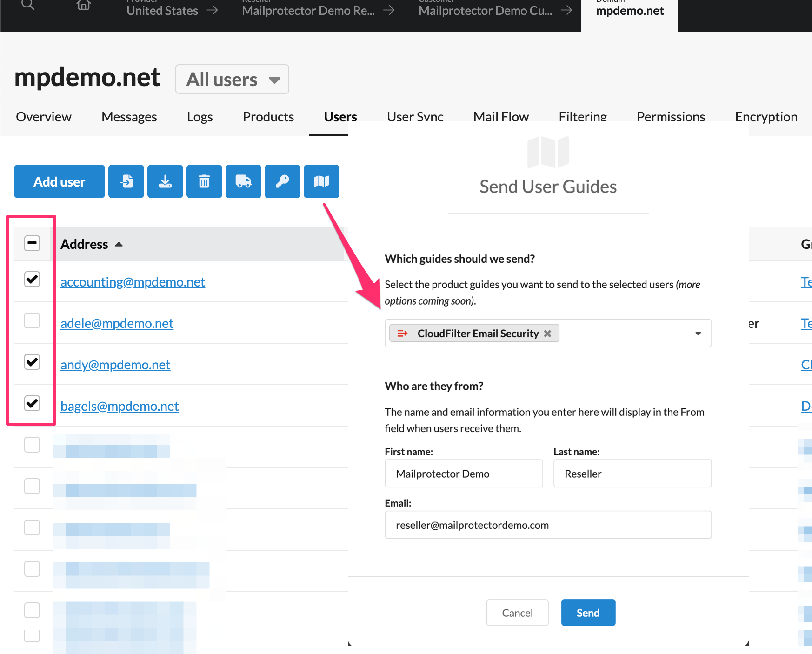This screenshot has width=812, height=654.
Task: Click the Cancel button
Action: click(518, 613)
